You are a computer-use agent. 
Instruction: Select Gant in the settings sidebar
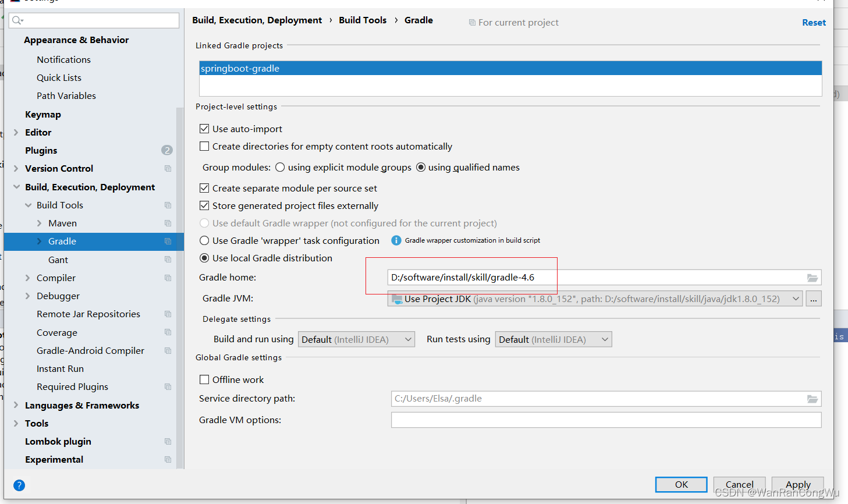(x=57, y=260)
